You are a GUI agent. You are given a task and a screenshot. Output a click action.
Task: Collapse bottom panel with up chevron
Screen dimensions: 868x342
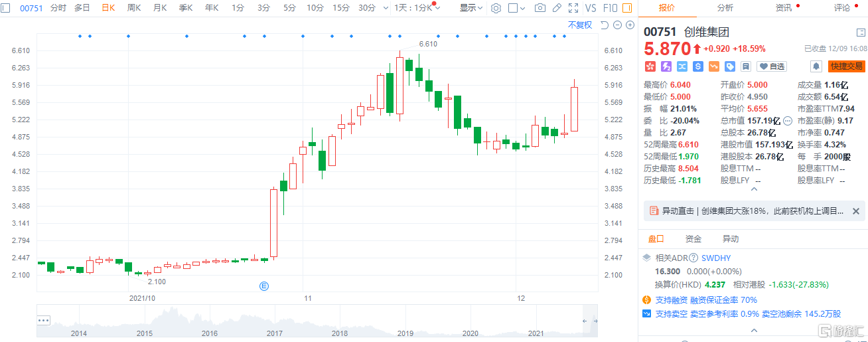tap(753, 329)
